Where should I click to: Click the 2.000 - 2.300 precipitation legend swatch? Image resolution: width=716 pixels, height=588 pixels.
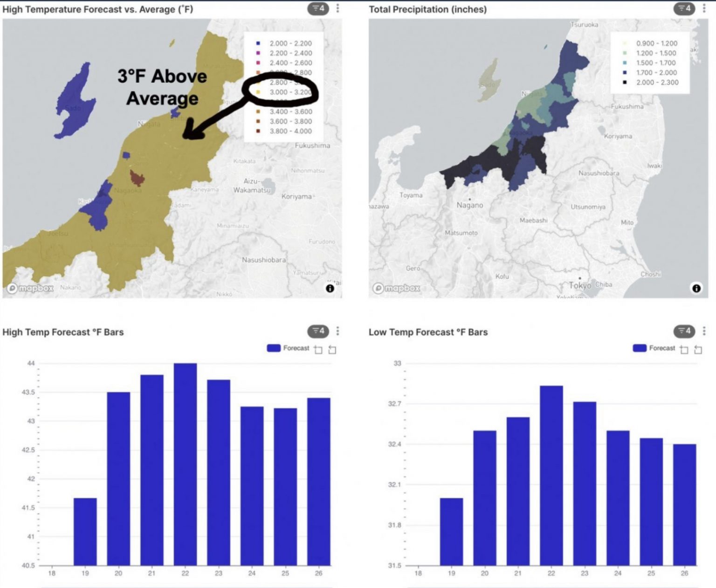pos(625,83)
